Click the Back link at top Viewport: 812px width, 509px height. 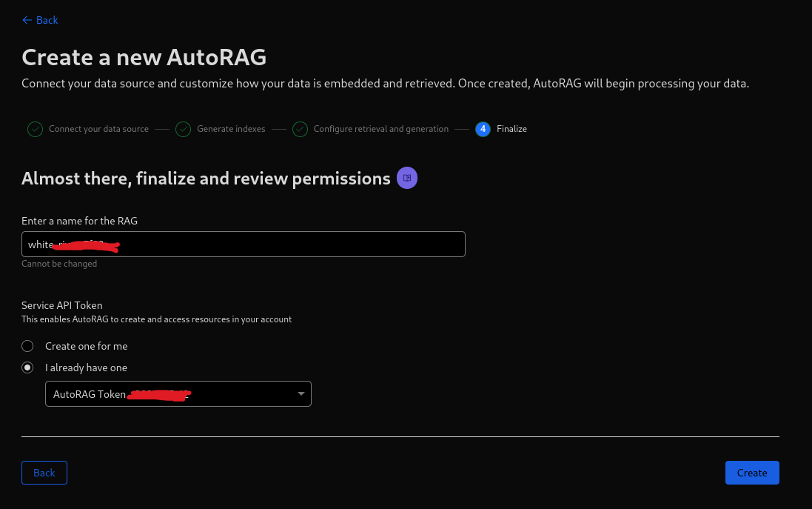pos(40,20)
